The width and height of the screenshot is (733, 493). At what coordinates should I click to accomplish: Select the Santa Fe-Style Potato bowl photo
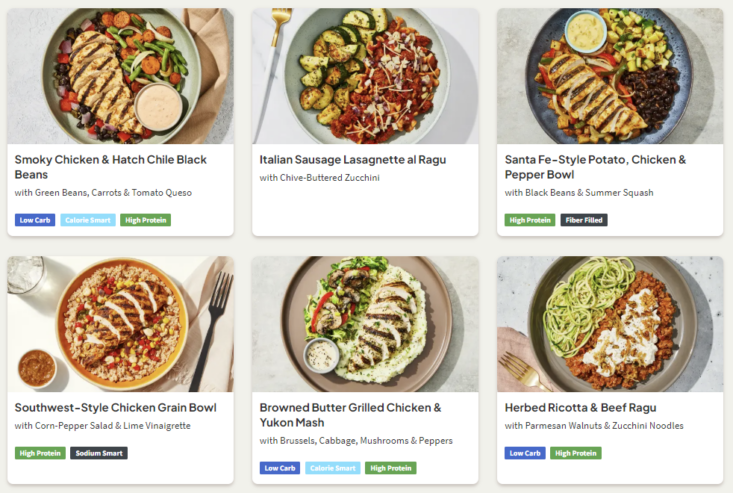click(610, 76)
